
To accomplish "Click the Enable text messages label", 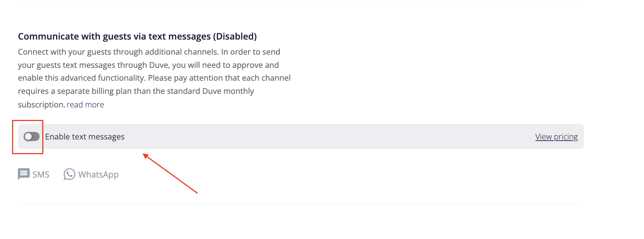I will [85, 137].
